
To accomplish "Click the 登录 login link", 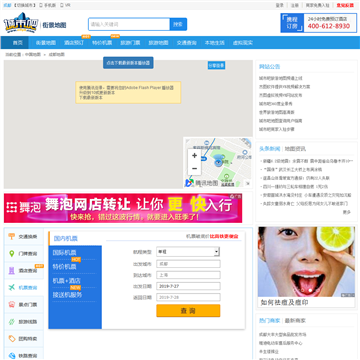I will (280, 5).
